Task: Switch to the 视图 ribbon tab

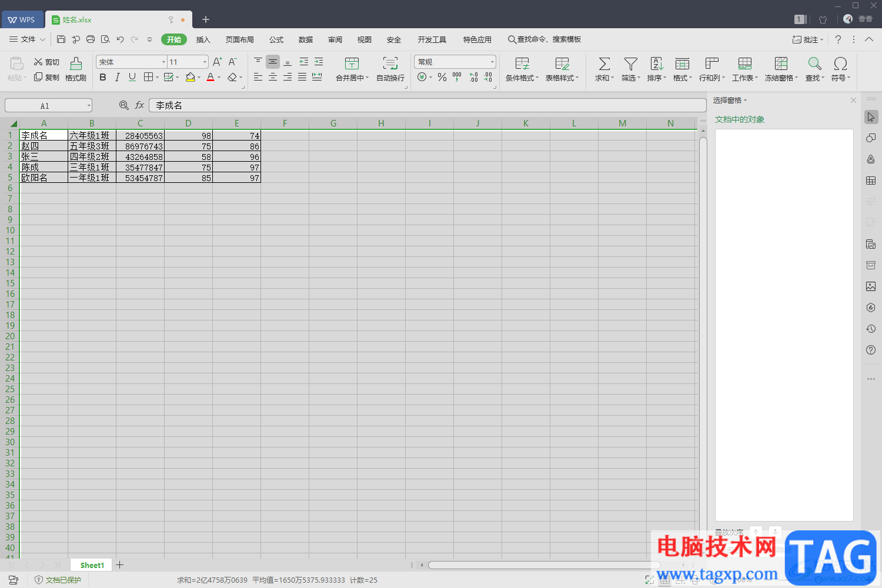Action: pyautogui.click(x=365, y=39)
